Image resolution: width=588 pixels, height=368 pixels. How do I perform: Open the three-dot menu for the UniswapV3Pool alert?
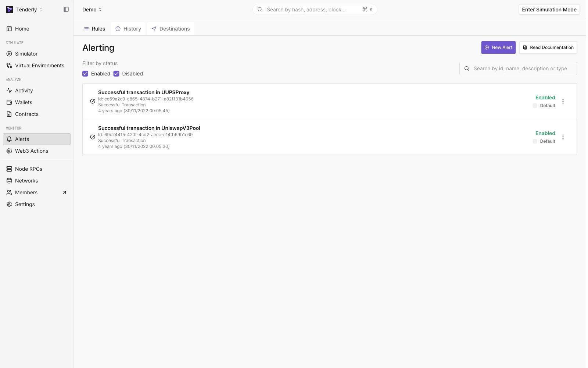coord(563,137)
